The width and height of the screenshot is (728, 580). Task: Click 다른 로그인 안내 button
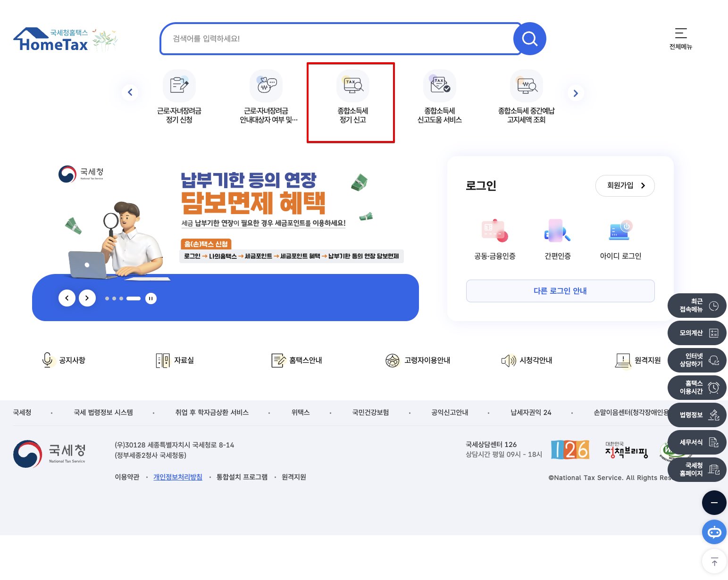tap(560, 291)
